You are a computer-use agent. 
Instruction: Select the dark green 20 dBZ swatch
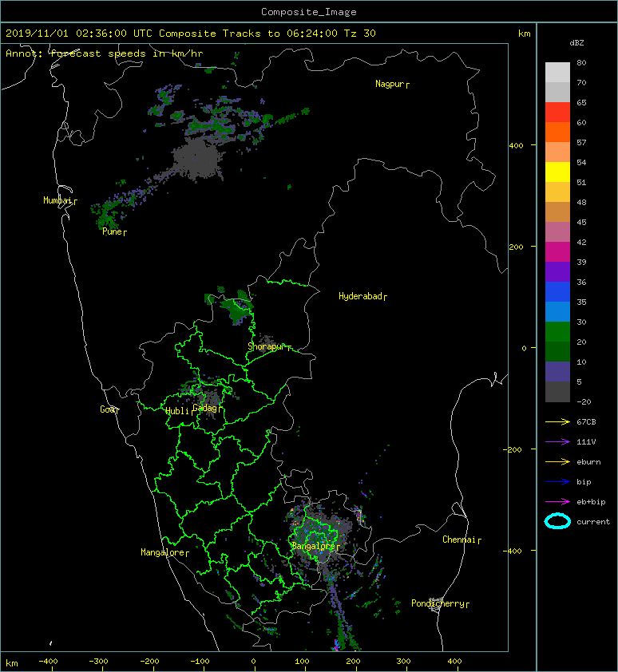click(x=557, y=351)
